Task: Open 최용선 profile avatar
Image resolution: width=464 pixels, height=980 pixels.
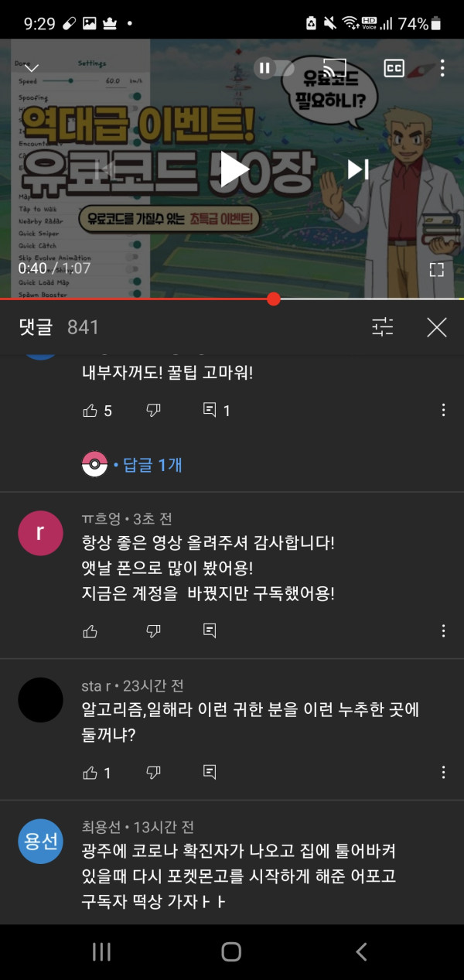Action: [40, 842]
